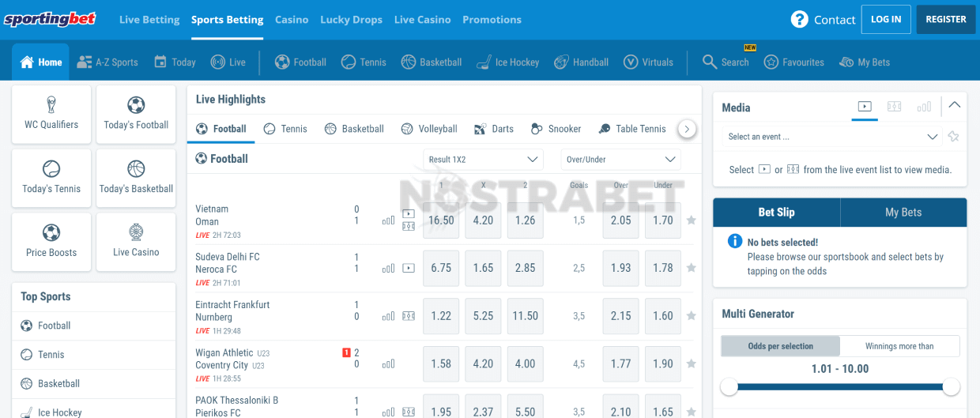
Task: Switch to Darts tab in Live Highlights
Action: pyautogui.click(x=493, y=129)
